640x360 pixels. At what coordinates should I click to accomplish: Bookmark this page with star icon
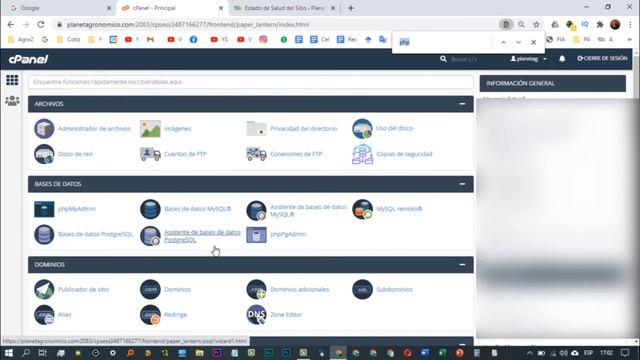click(536, 24)
